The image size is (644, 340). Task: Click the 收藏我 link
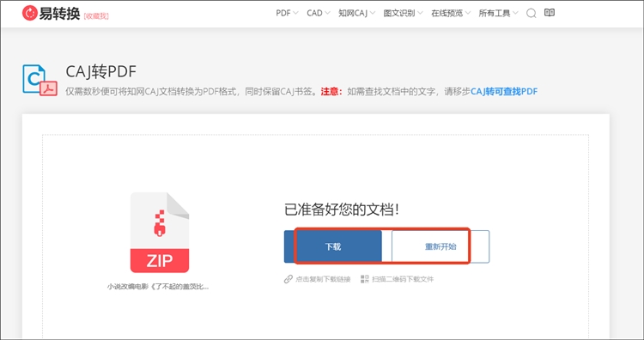pyautogui.click(x=96, y=16)
